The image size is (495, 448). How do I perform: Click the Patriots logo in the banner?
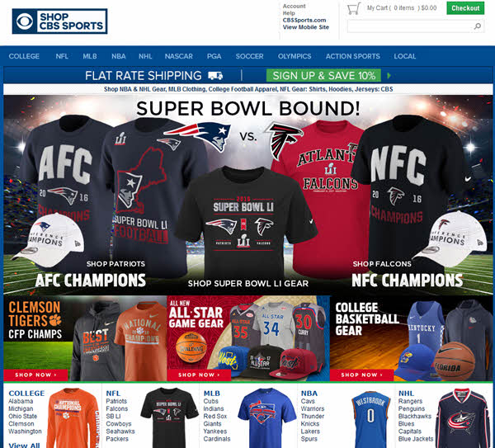pyautogui.click(x=198, y=136)
